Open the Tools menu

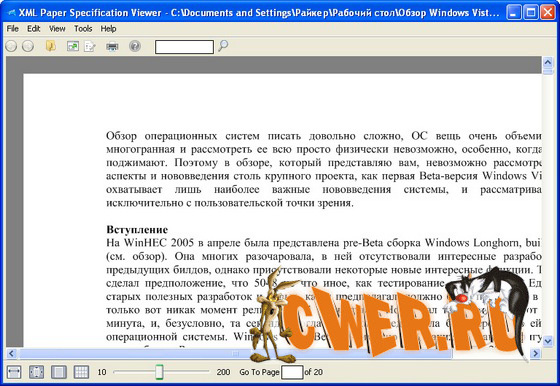pyautogui.click(x=83, y=29)
